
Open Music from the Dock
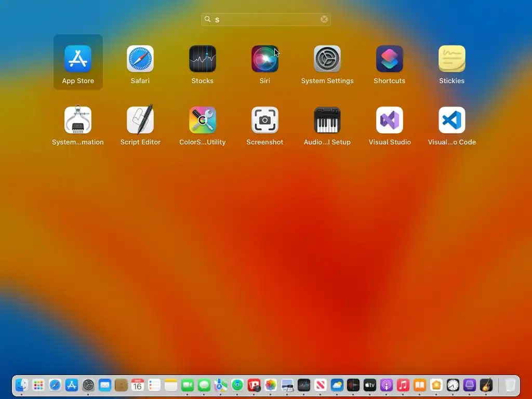(403, 385)
